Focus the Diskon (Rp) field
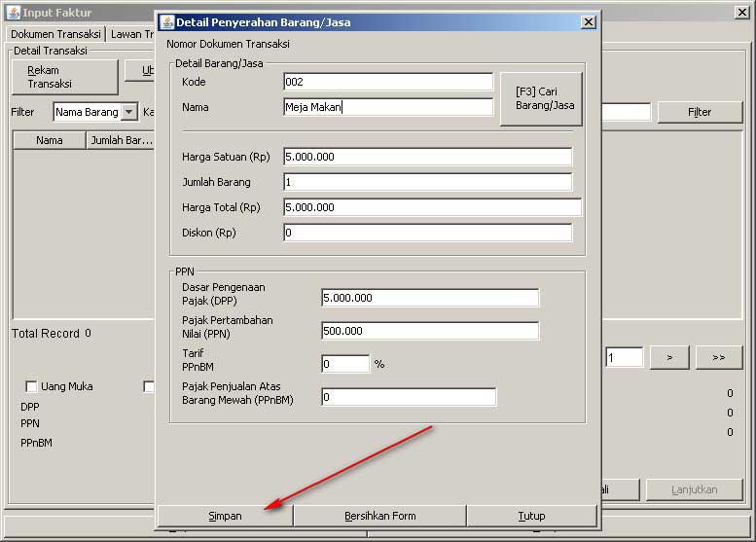Image resolution: width=756 pixels, height=542 pixels. tap(428, 233)
